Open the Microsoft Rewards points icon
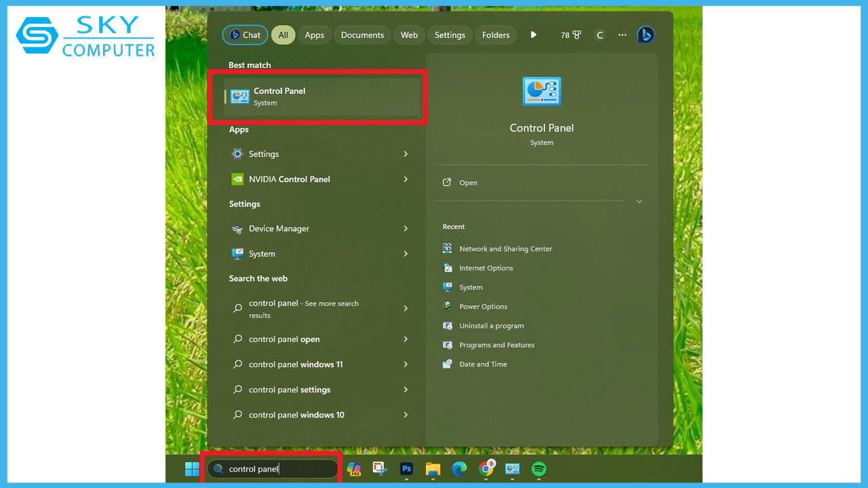The width and height of the screenshot is (868, 488). point(572,35)
